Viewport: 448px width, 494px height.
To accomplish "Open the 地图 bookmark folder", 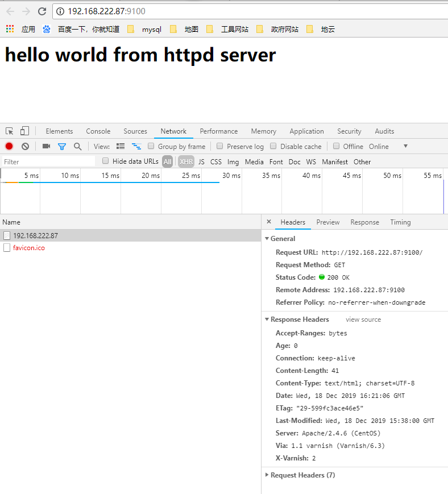I will pyautogui.click(x=184, y=30).
